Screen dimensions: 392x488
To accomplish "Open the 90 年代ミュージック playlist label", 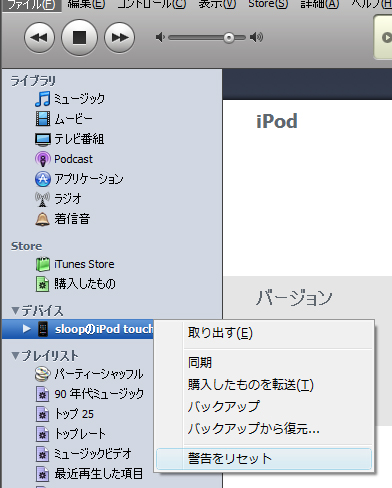I will point(99,394).
